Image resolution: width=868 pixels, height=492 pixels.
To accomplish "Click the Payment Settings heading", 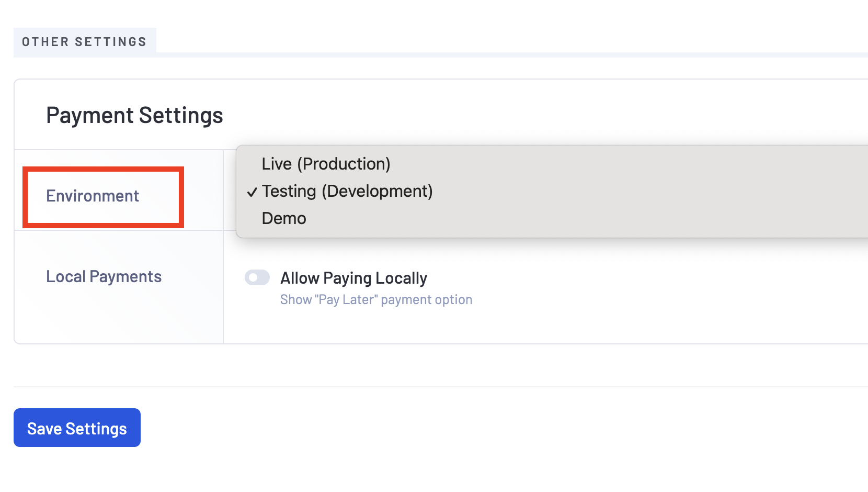I will pos(135,115).
